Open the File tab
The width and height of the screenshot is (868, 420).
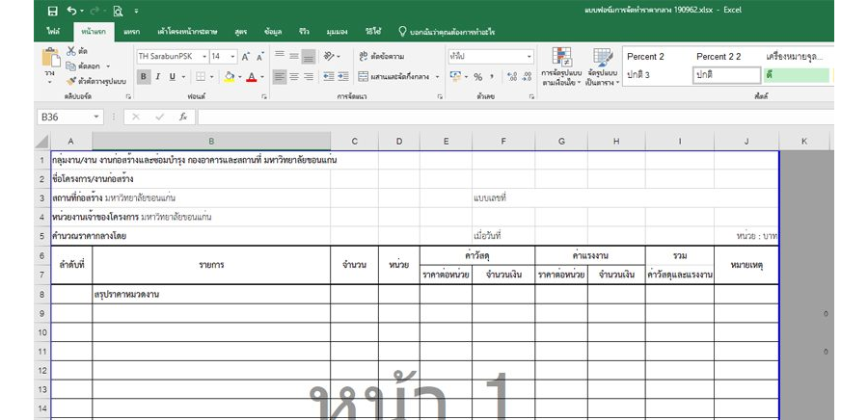point(54,32)
